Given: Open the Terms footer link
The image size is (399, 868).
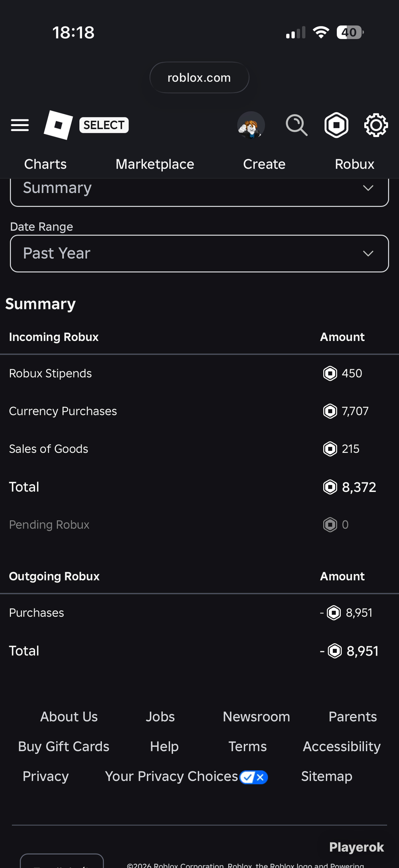Looking at the screenshot, I should [247, 747].
